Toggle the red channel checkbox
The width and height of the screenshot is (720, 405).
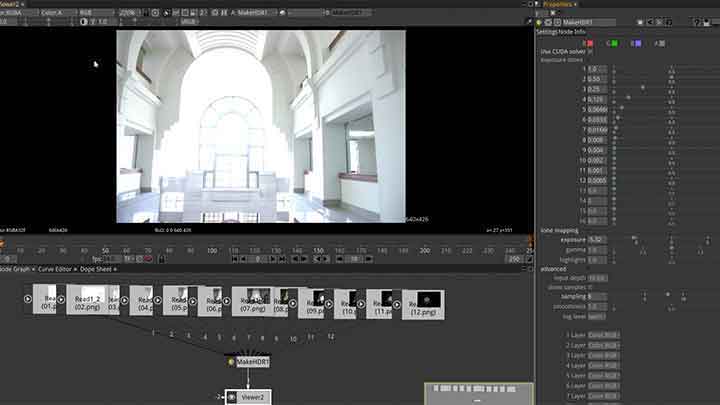[x=590, y=43]
